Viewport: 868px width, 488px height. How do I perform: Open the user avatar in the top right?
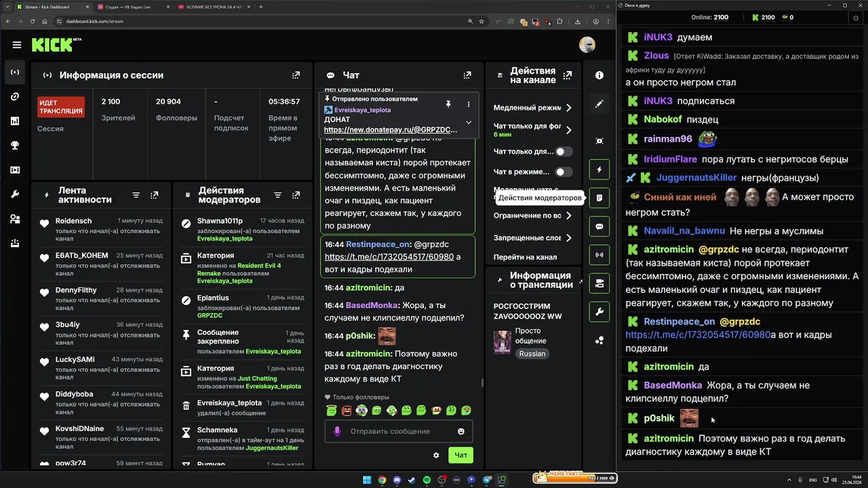pyautogui.click(x=587, y=45)
